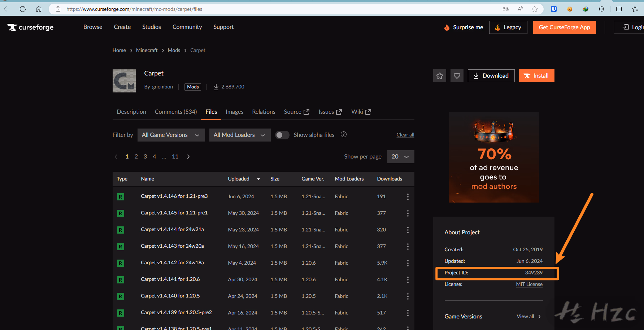The height and width of the screenshot is (330, 644).
Task: Open options menu for Carpet v1.4.142 row
Action: tap(408, 263)
